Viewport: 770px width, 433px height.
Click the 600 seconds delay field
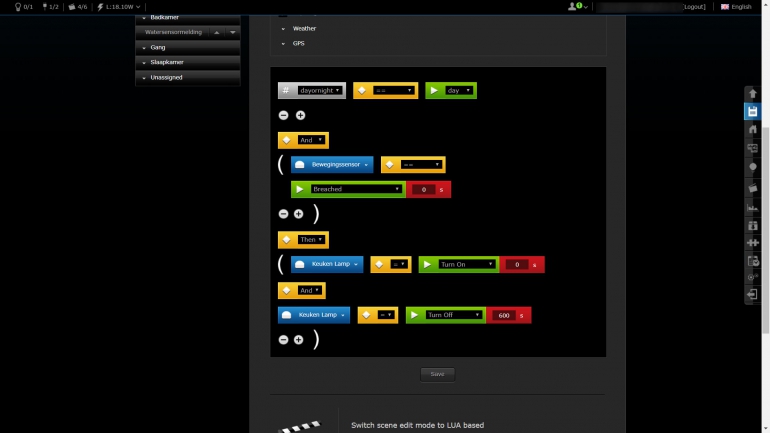504,315
